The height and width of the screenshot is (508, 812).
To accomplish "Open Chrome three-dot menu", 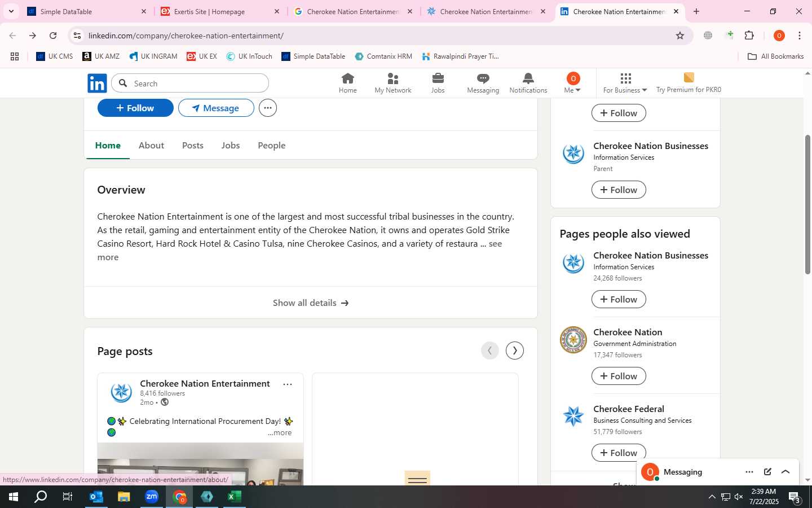I will (800, 36).
